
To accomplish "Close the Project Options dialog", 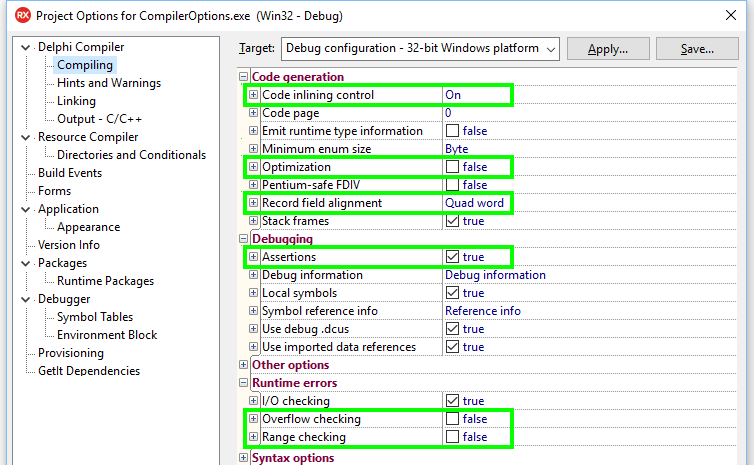I will (x=731, y=15).
